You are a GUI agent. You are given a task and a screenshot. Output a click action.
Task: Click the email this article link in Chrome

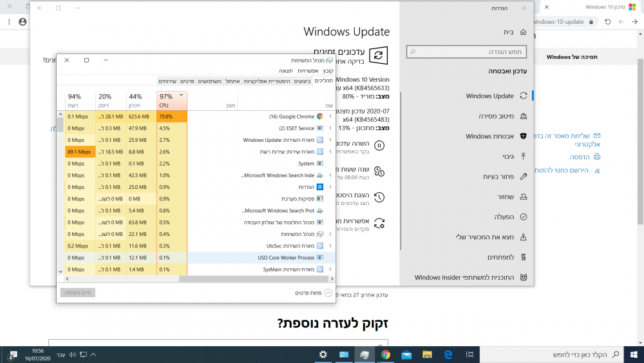point(567,140)
